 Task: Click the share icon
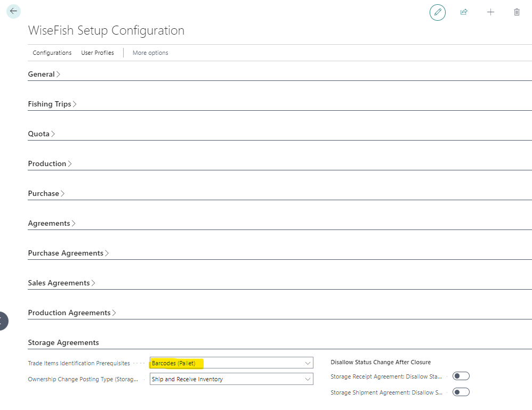click(x=464, y=12)
